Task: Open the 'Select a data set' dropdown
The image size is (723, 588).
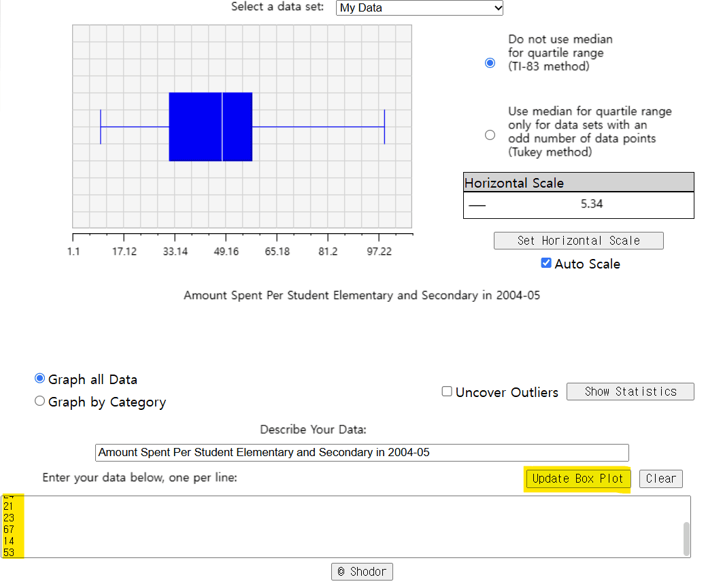Action: pyautogui.click(x=419, y=8)
